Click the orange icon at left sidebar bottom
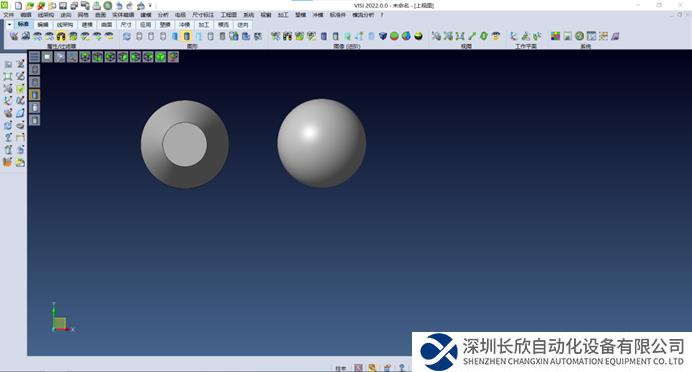The image size is (692, 372). (8, 162)
